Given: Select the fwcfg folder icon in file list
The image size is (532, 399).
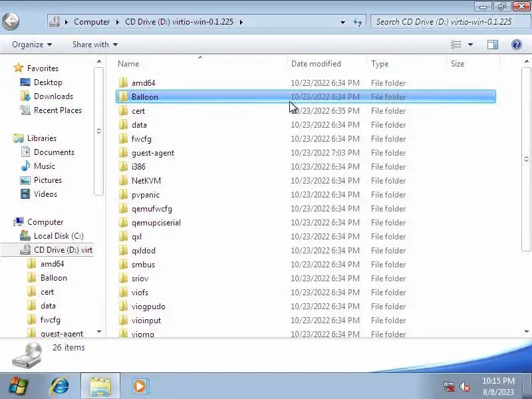Looking at the screenshot, I should pos(123,139).
